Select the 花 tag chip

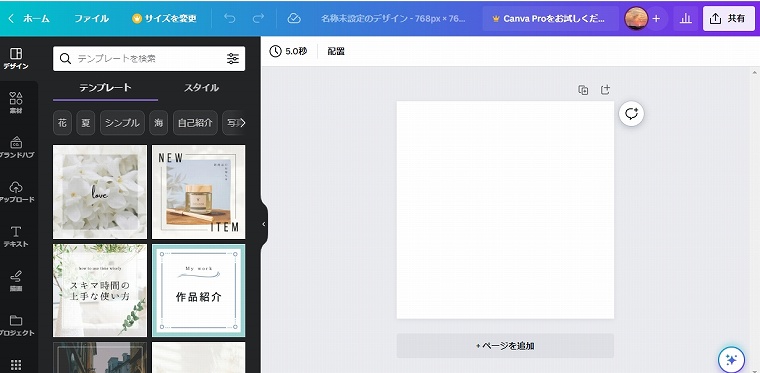(x=62, y=123)
